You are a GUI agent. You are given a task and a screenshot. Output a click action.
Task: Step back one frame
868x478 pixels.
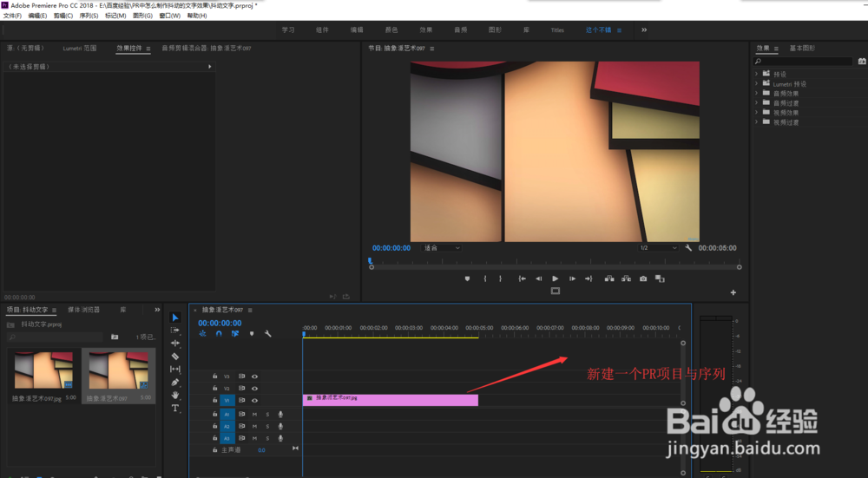pyautogui.click(x=539, y=278)
